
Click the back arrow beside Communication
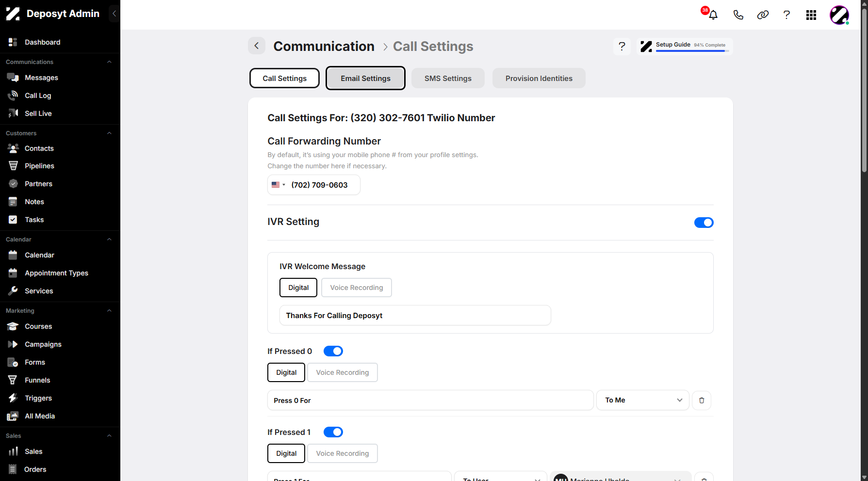point(257,46)
